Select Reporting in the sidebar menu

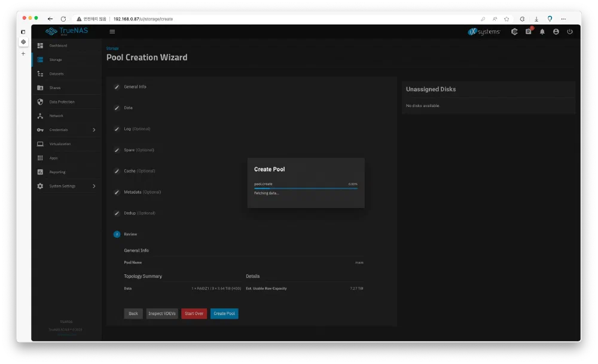tap(57, 172)
